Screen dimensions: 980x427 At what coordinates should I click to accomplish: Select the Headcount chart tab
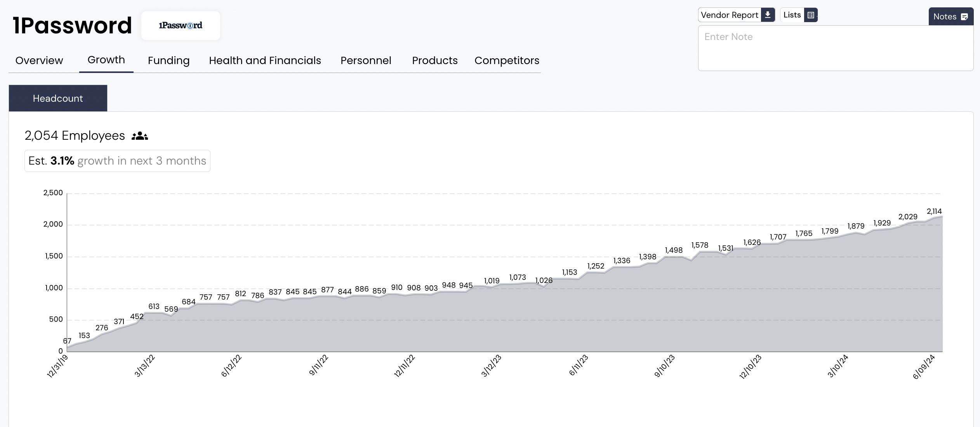[58, 98]
